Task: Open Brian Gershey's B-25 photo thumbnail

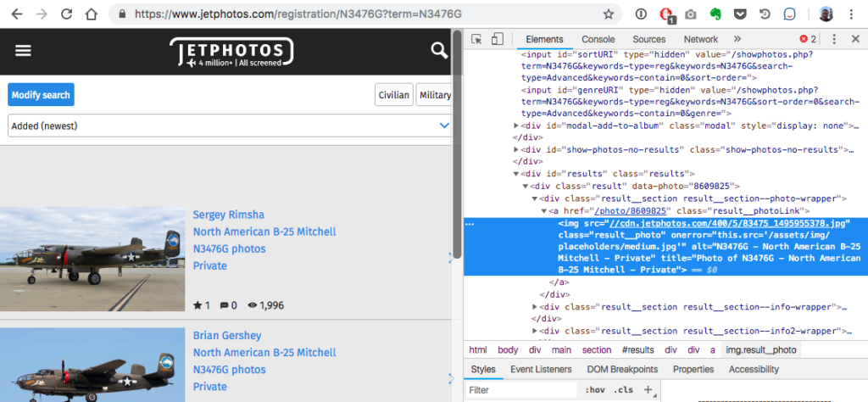Action: click(x=92, y=365)
